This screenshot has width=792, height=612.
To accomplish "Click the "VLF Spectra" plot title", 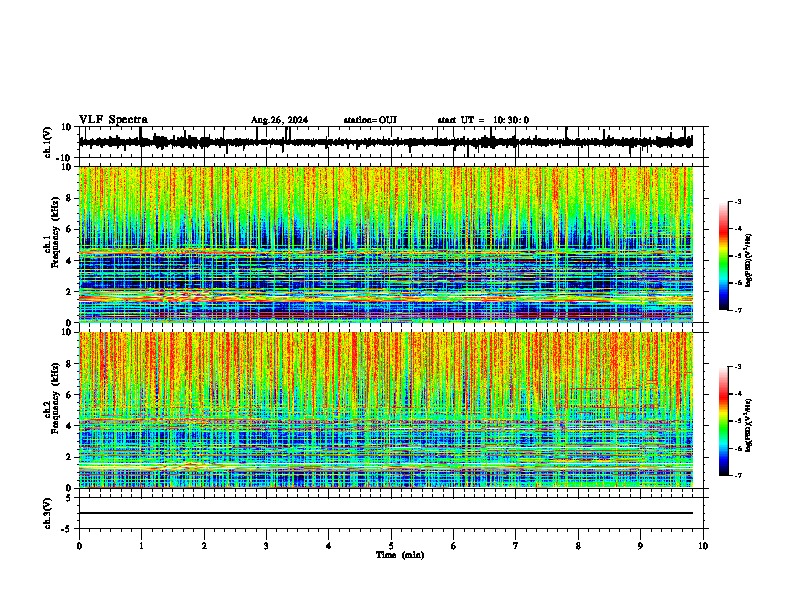I will tap(113, 120).
